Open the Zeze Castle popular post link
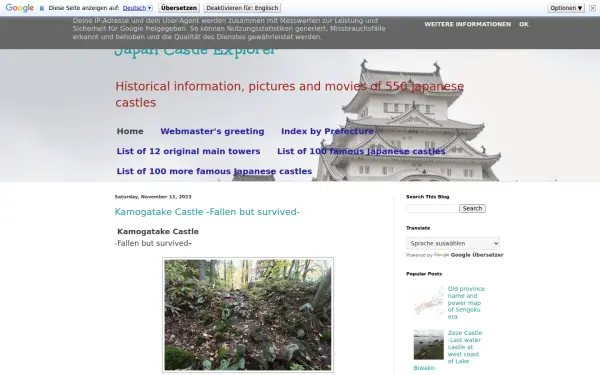 pyautogui.click(x=465, y=347)
